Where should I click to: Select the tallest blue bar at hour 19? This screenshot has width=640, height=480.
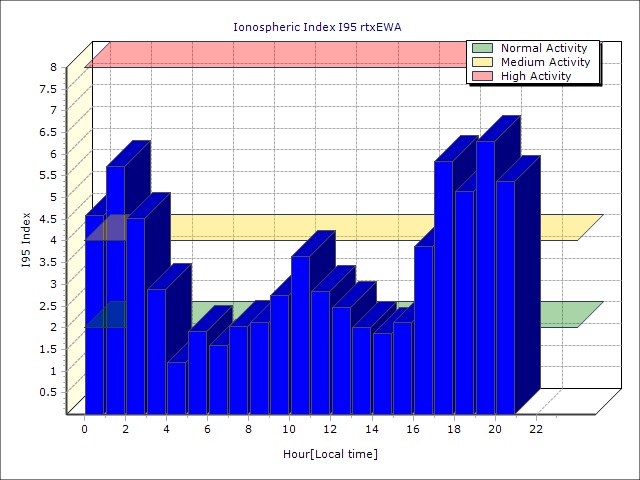485,280
